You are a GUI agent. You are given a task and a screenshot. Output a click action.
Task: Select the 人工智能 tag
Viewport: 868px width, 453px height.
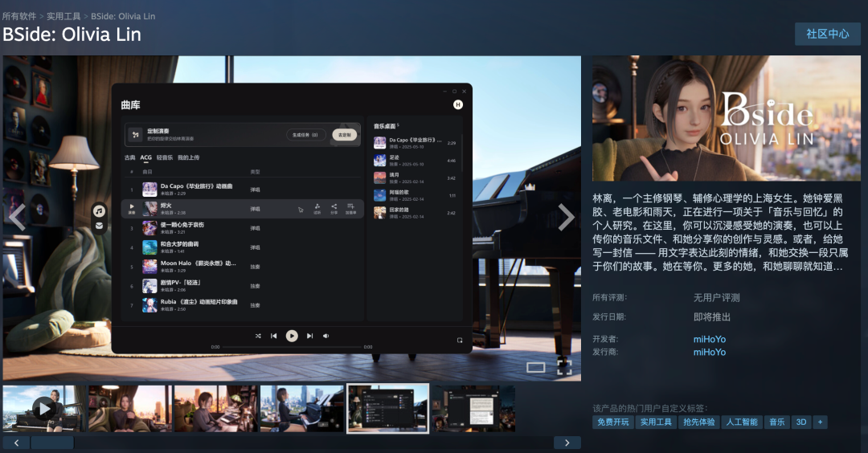[x=742, y=422]
